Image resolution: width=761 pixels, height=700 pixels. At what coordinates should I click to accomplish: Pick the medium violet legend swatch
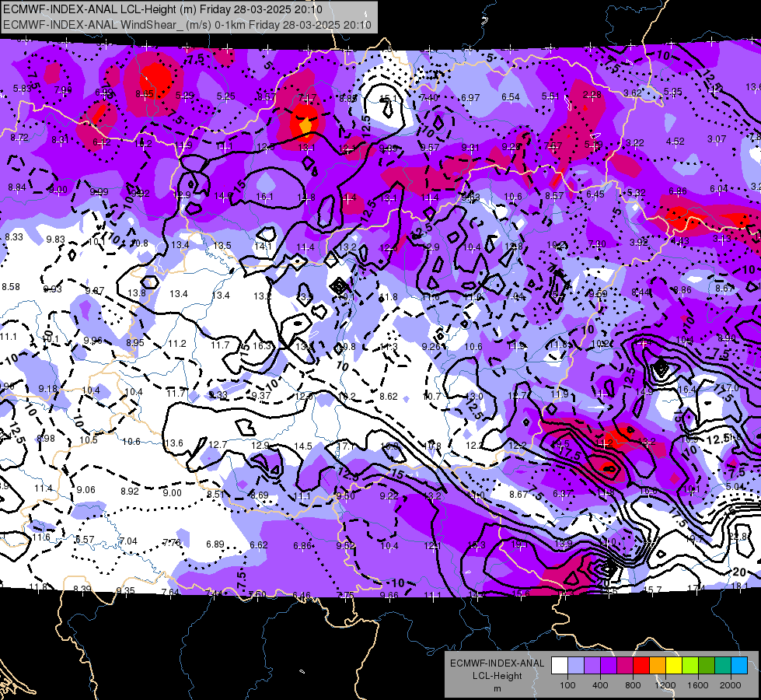[592, 666]
